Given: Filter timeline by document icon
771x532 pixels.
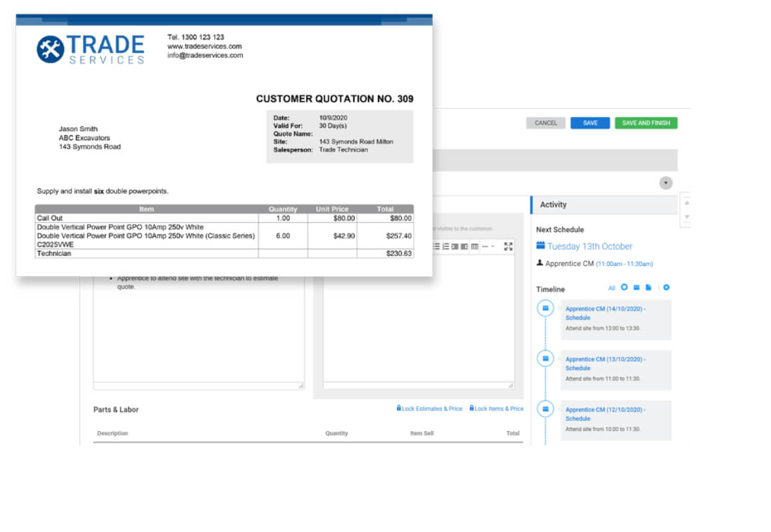Looking at the screenshot, I should [649, 287].
